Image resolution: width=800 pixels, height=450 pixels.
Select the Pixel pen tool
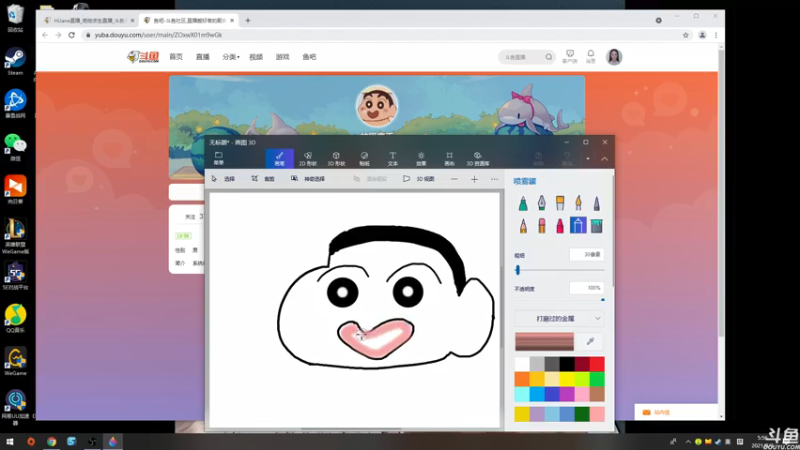[596, 203]
